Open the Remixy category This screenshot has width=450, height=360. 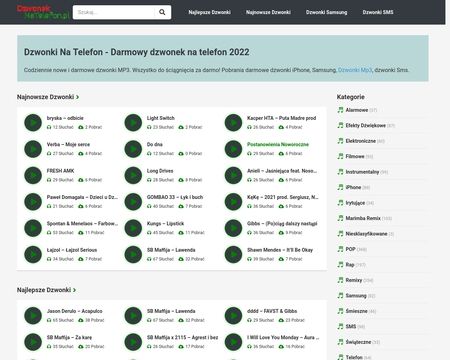[354, 280]
